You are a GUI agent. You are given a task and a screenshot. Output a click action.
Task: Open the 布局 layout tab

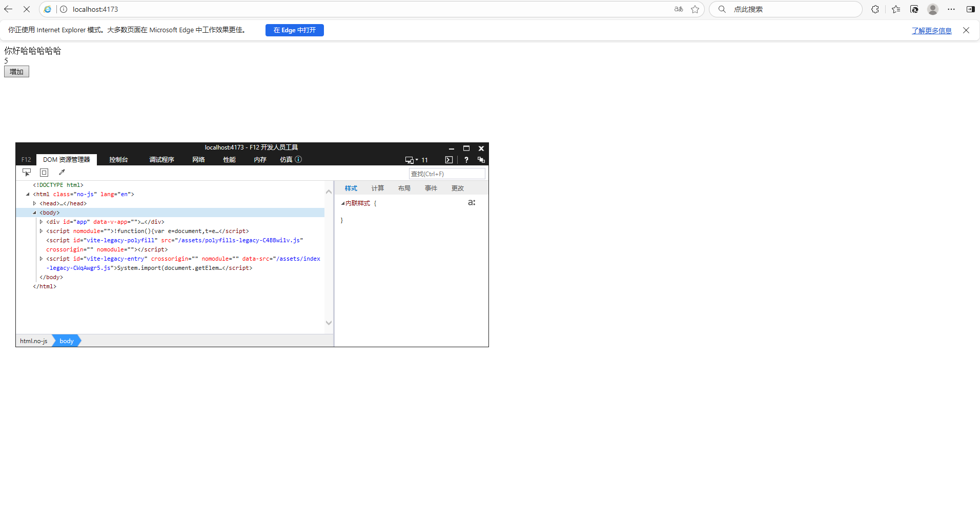tap(404, 188)
